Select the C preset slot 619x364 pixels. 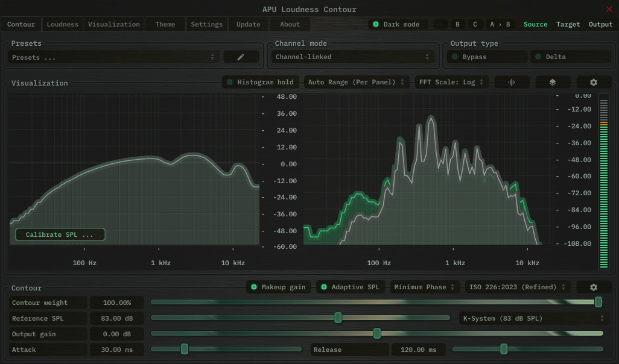pyautogui.click(x=475, y=24)
